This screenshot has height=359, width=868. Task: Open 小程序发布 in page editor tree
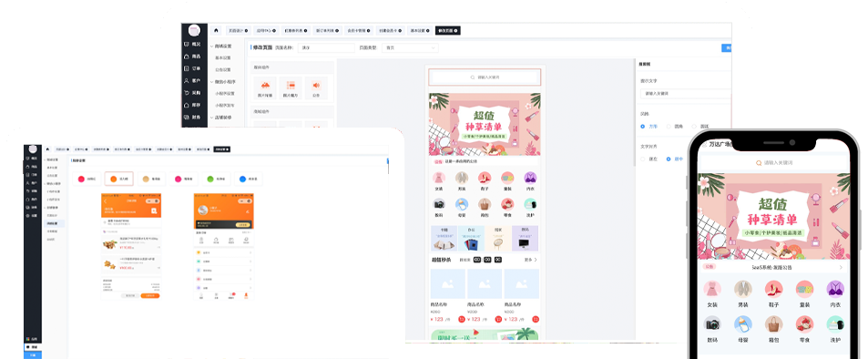click(x=225, y=105)
